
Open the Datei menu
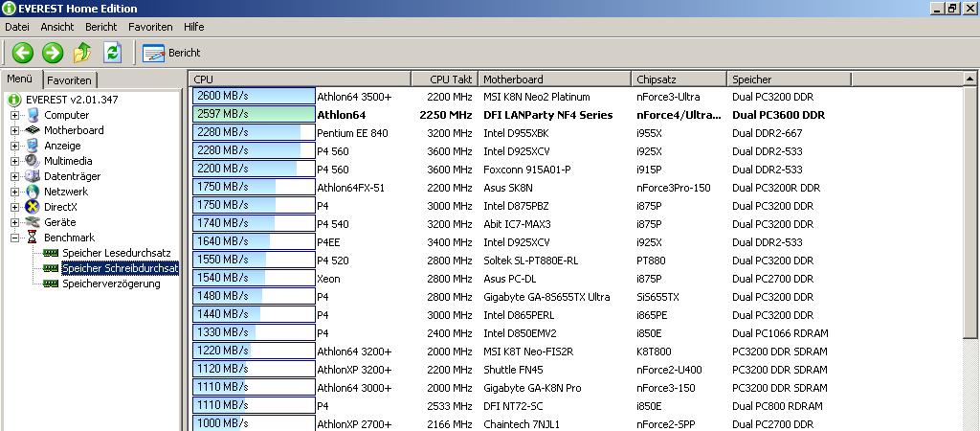(x=17, y=27)
